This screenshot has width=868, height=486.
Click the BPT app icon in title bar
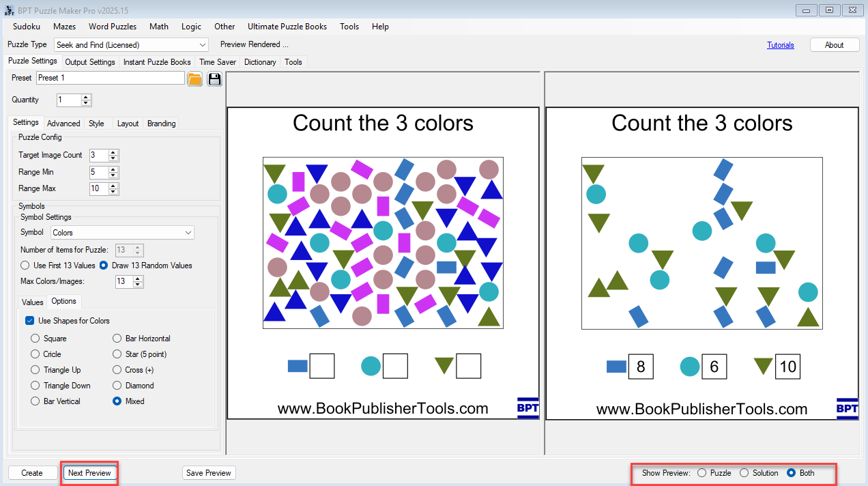point(8,10)
